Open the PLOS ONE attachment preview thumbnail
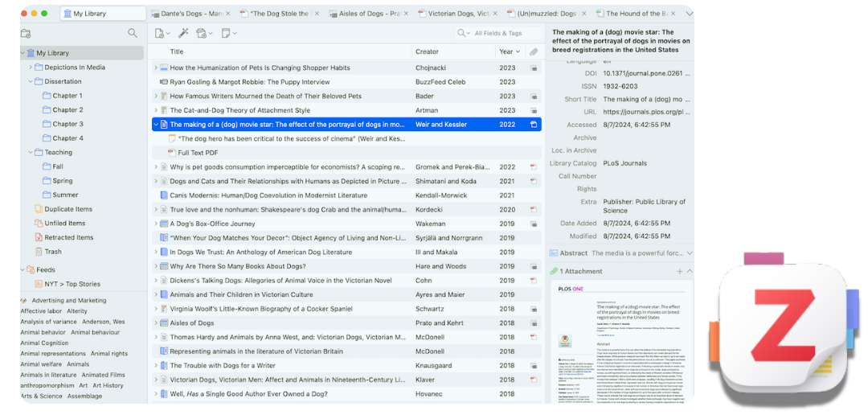Viewport: 868px width, 419px height. pyautogui.click(x=620, y=340)
